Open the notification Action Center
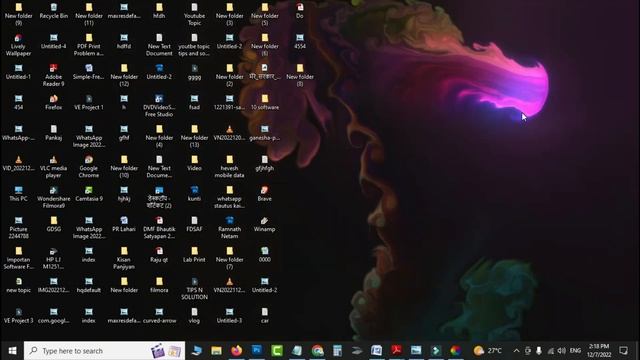 pos(623,351)
